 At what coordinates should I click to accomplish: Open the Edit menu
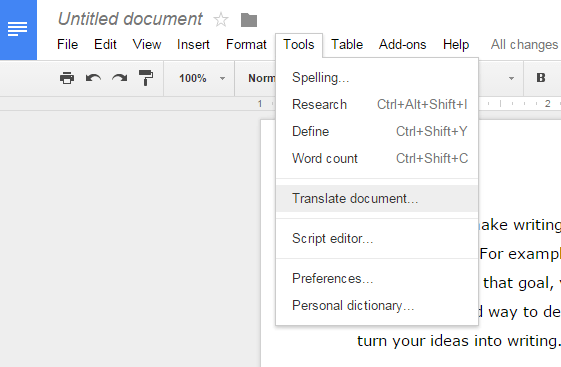click(x=105, y=45)
